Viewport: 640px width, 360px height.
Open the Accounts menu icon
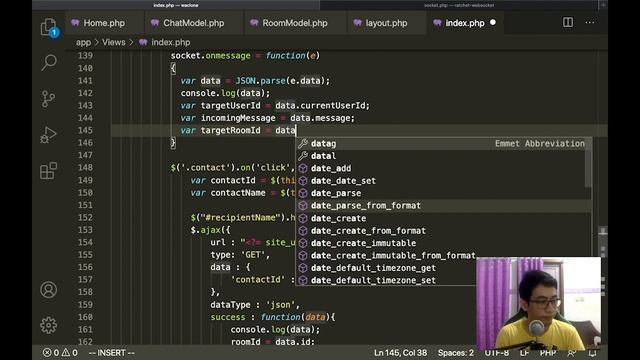pyautogui.click(x=49, y=289)
